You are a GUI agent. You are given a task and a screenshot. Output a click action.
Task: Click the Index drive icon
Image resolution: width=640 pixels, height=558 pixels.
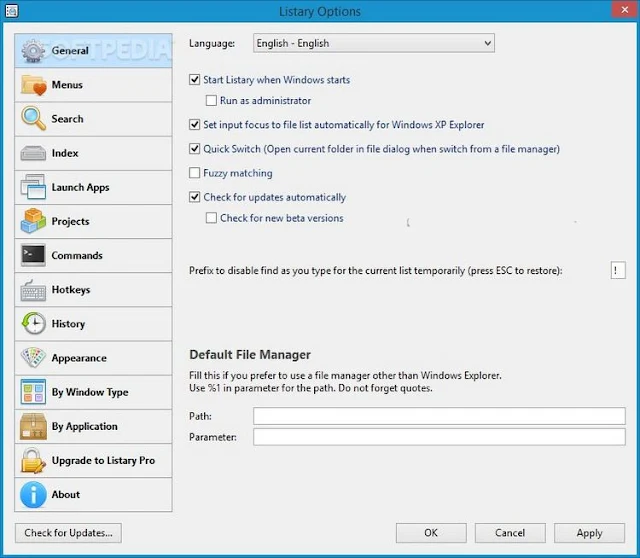33,153
